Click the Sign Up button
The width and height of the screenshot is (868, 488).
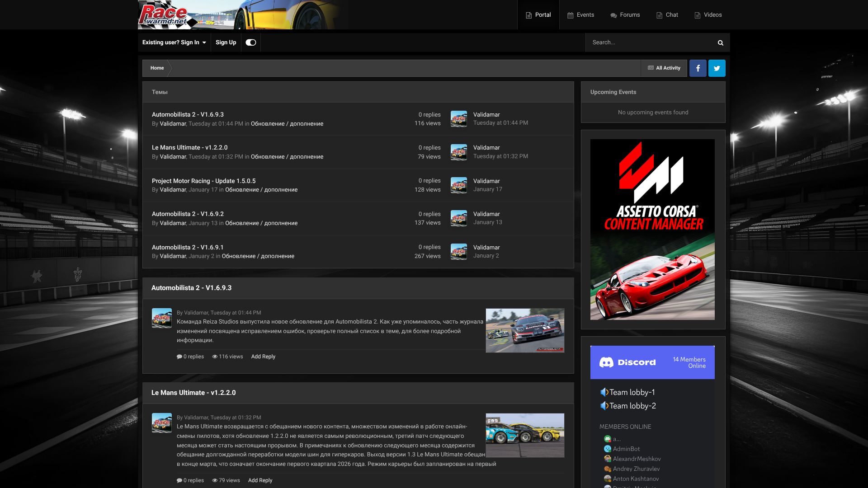[x=226, y=42]
